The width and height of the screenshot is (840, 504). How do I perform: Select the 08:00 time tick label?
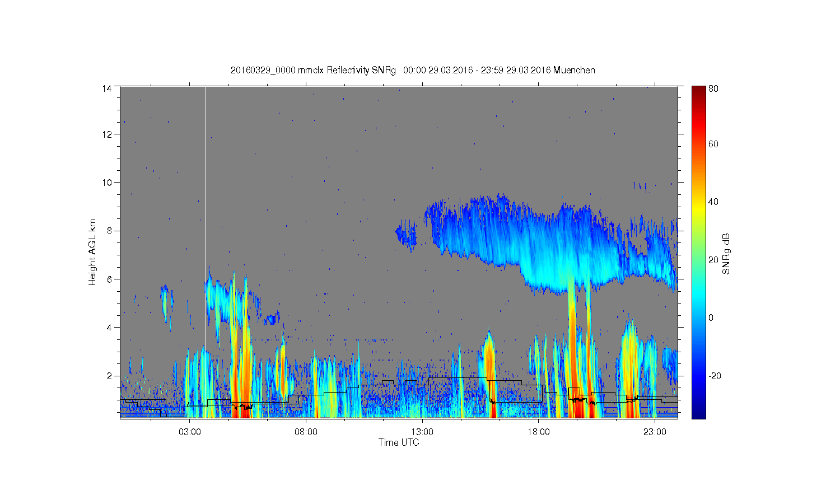306,432
